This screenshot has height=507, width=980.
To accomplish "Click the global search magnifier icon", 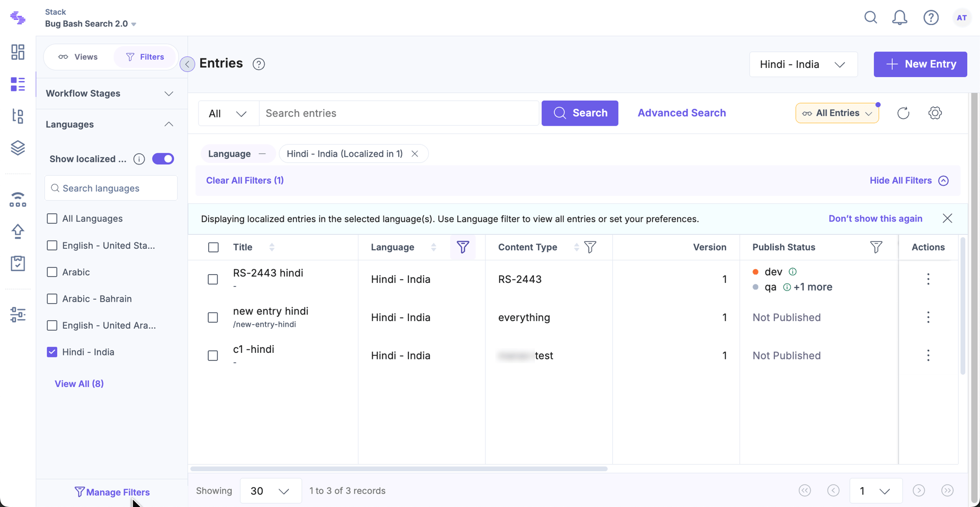I will [x=871, y=18].
